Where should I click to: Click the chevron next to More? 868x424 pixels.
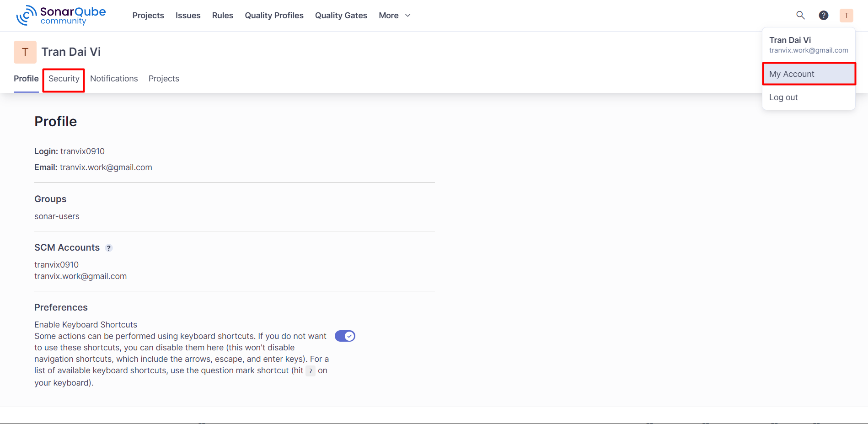pos(408,16)
